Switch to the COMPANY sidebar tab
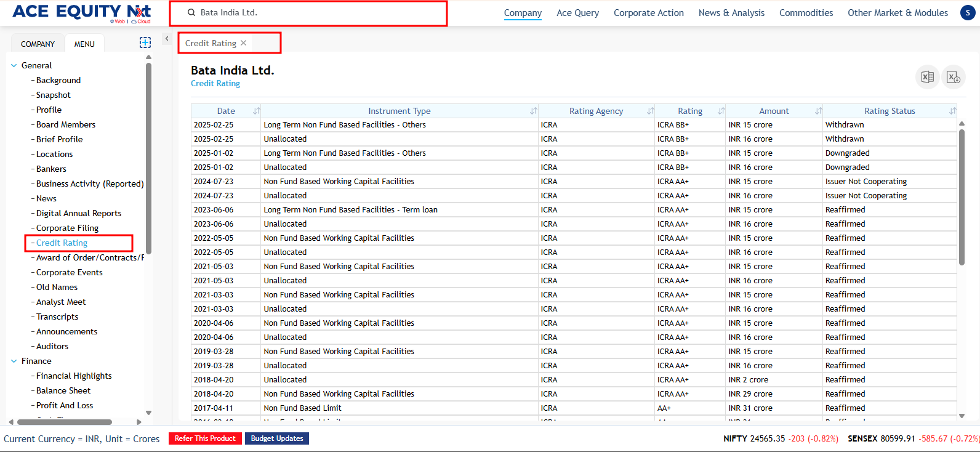This screenshot has height=452, width=980. (38, 44)
